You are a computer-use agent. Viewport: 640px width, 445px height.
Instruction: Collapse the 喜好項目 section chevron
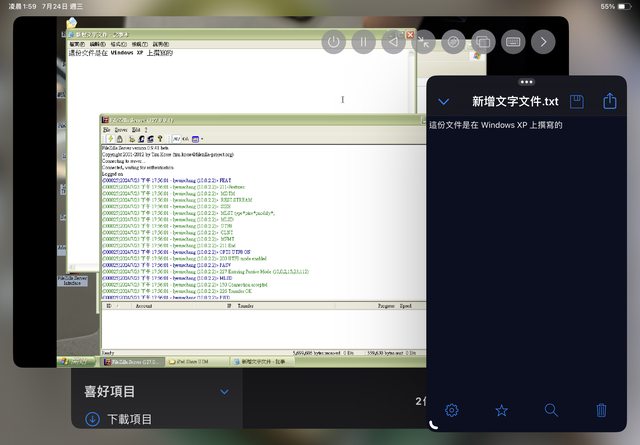pyautogui.click(x=224, y=392)
